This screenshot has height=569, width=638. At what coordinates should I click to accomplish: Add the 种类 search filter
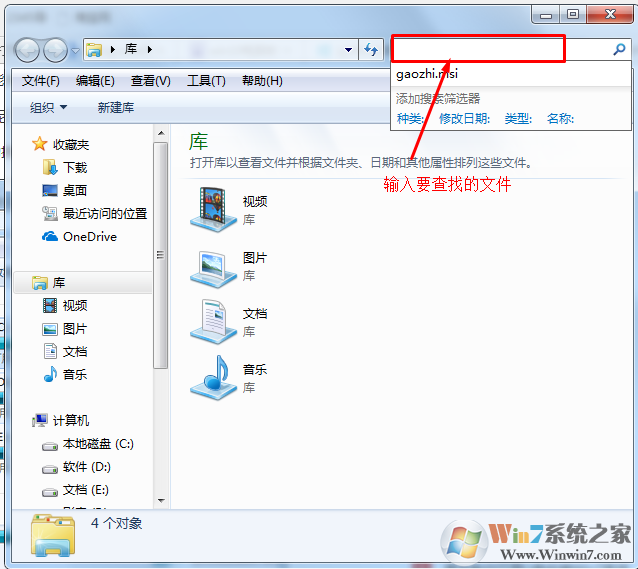tap(410, 118)
